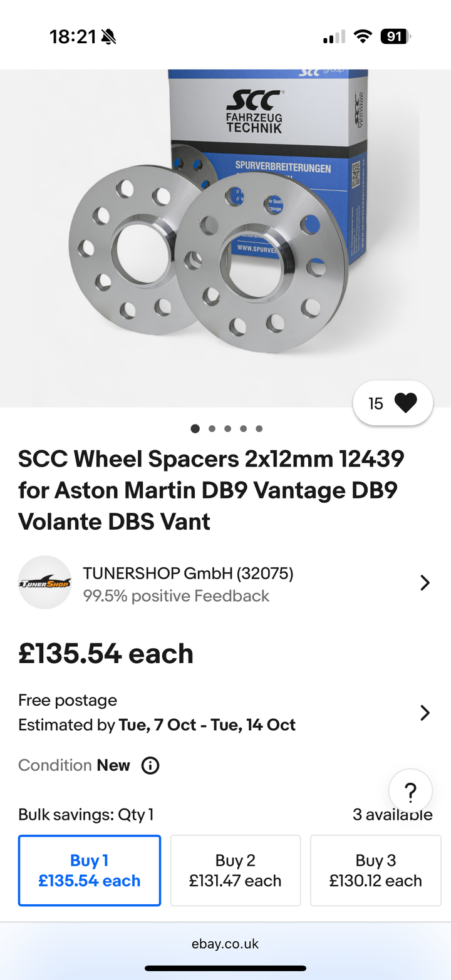Image resolution: width=451 pixels, height=980 pixels.
Task: Tap the cellular signal bars icon
Action: tap(334, 38)
